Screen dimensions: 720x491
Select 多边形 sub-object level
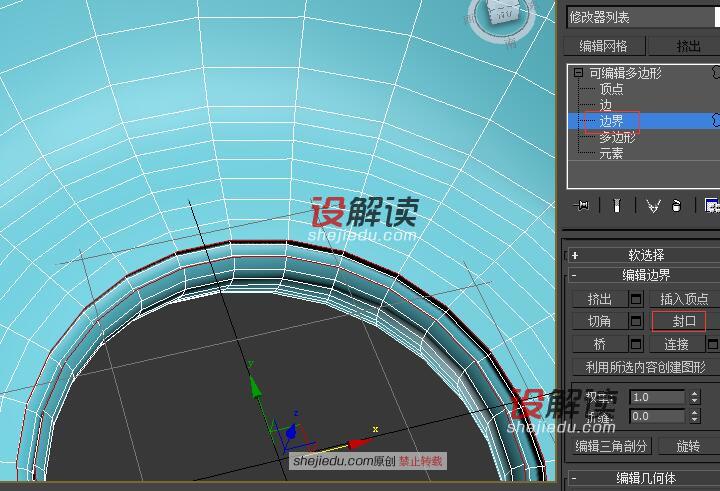pos(617,137)
